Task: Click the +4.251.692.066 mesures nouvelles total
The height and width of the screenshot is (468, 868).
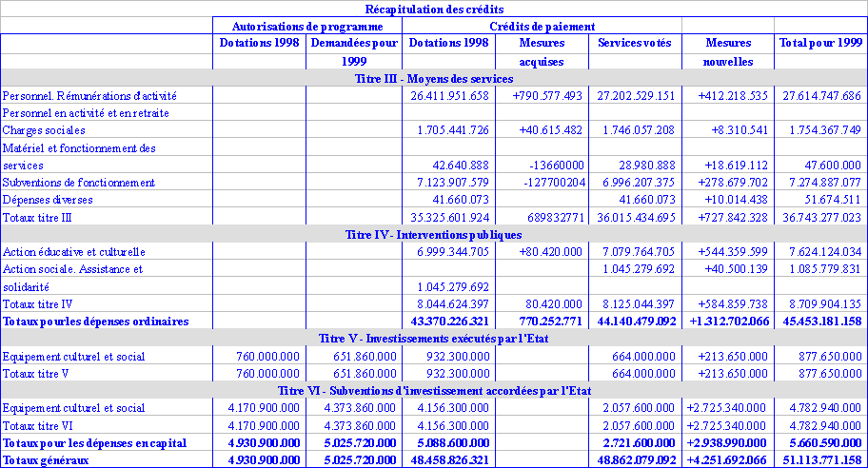Action: click(x=725, y=460)
